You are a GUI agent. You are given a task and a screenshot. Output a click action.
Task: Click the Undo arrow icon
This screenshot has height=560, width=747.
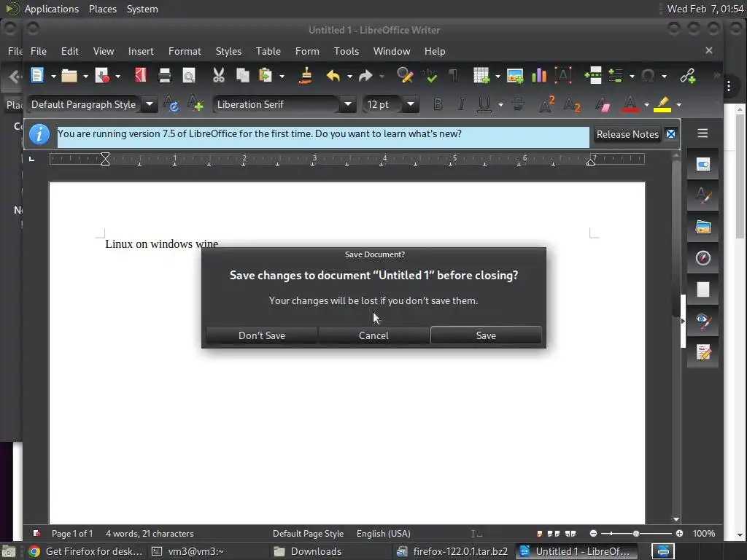[x=333, y=75]
